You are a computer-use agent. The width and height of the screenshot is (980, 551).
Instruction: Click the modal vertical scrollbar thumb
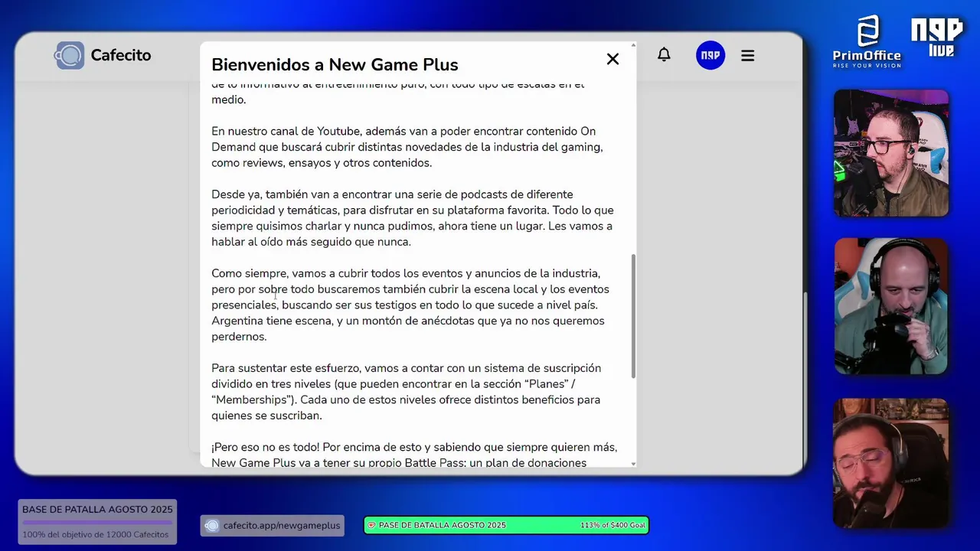[x=633, y=316]
